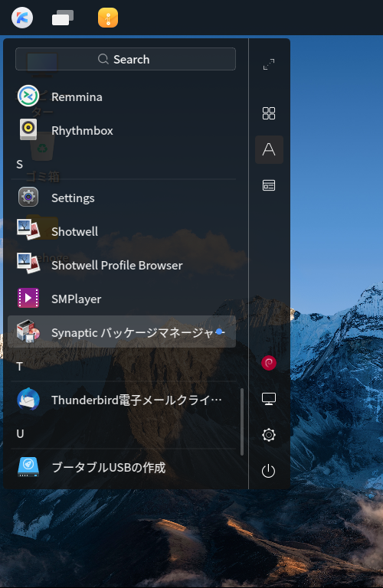Click the Shotwell Profile Browser label

[117, 265]
